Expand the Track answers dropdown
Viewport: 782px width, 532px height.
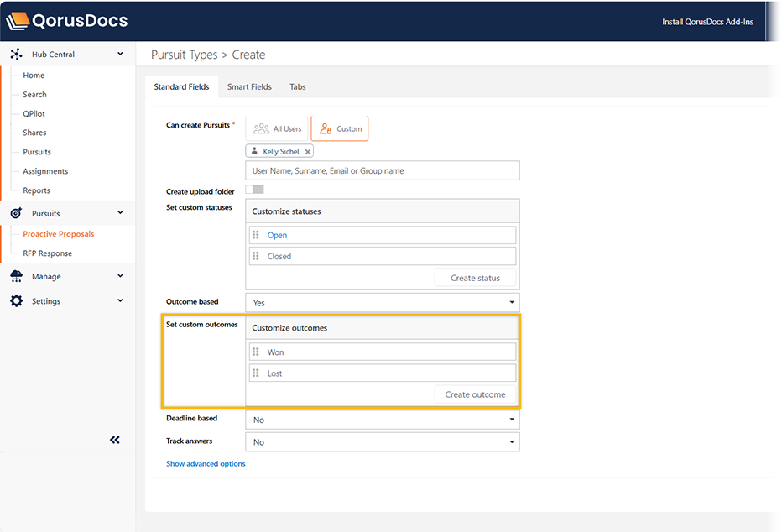tap(382, 442)
